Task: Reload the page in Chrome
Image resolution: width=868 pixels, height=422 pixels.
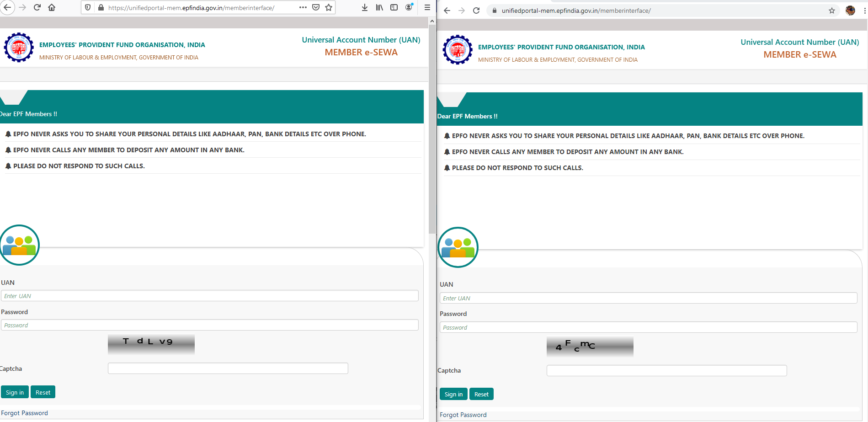Action: tap(477, 10)
